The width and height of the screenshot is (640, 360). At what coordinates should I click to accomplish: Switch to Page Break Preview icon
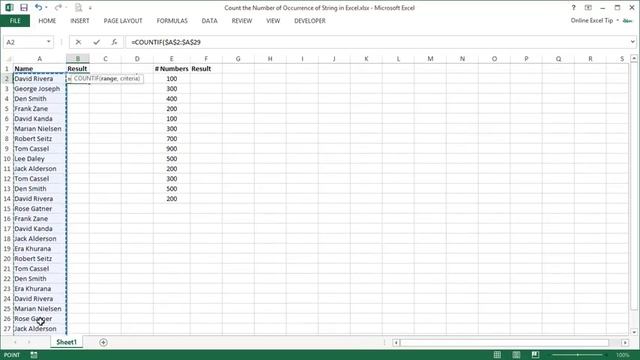(x=535, y=355)
